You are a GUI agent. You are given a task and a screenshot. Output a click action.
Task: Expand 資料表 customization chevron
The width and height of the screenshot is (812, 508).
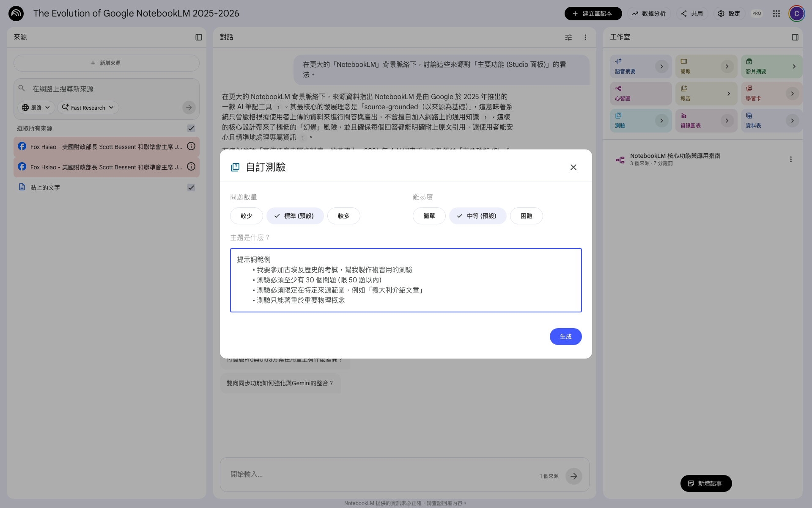[792, 121]
